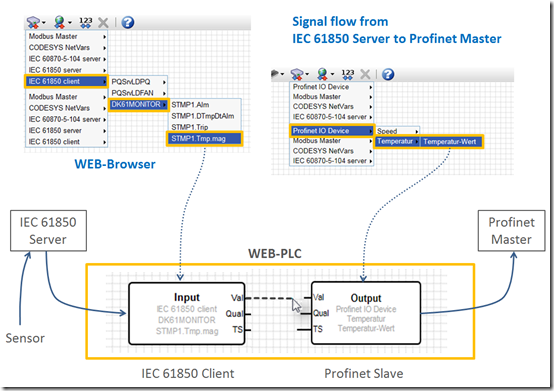Open the dropdown arrow beside the network icon above the Profinet IO Device menu
The width and height of the screenshot is (554, 391).
click(x=307, y=74)
